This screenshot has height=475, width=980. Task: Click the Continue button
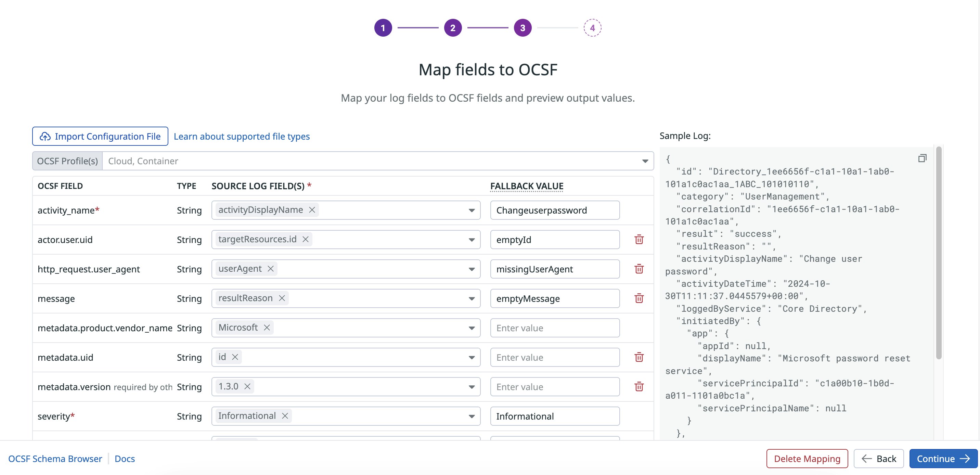click(943, 459)
